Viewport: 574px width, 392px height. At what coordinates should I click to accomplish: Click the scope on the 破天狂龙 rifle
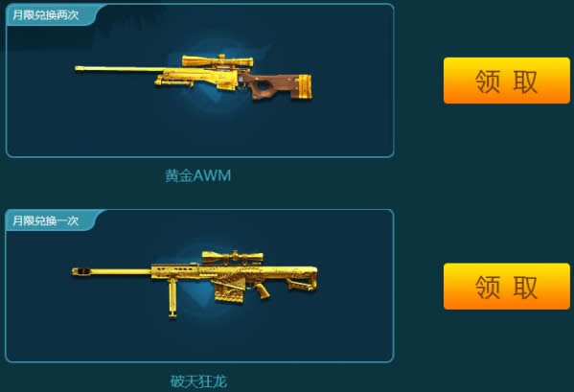point(232,257)
